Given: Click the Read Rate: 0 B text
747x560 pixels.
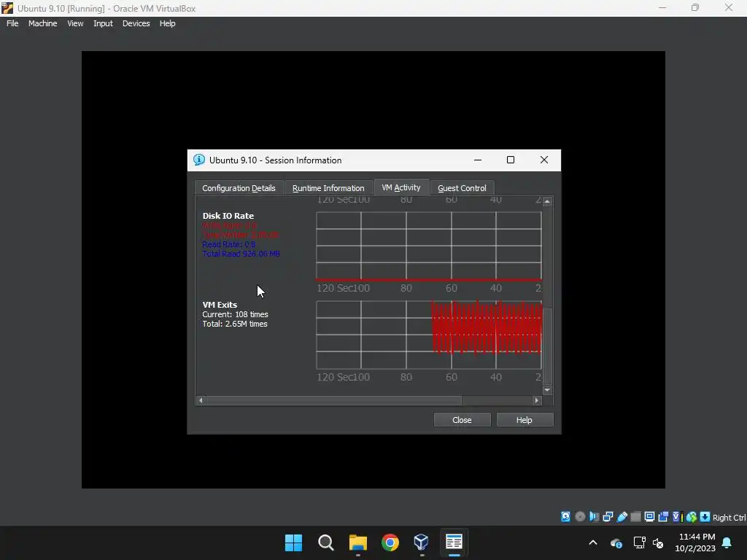Looking at the screenshot, I should click(229, 244).
